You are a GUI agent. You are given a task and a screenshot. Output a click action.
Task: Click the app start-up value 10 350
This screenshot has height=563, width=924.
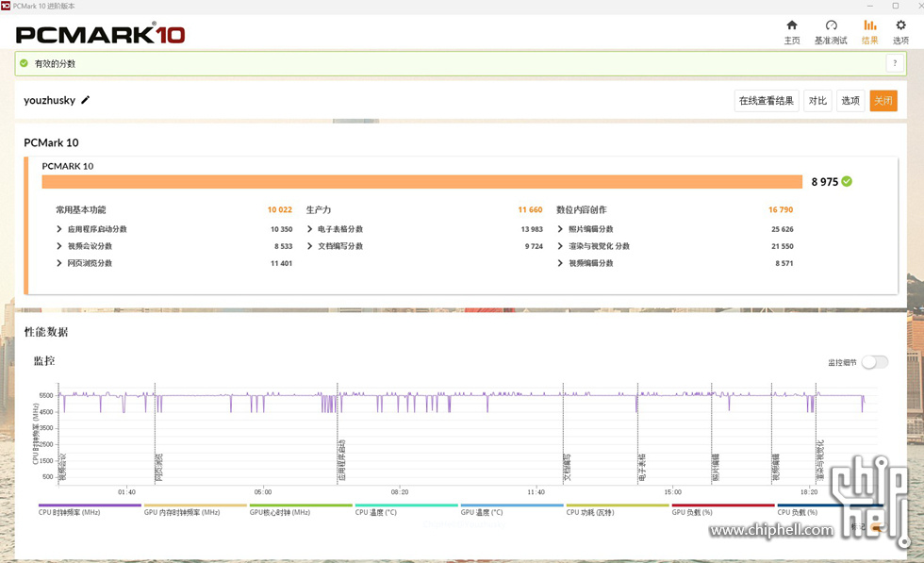(x=282, y=229)
